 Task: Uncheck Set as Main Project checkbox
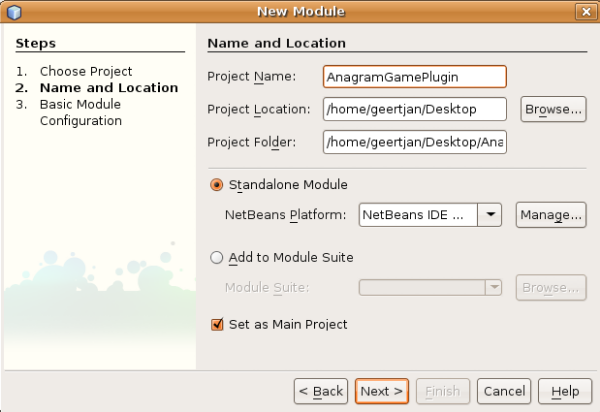point(217,324)
